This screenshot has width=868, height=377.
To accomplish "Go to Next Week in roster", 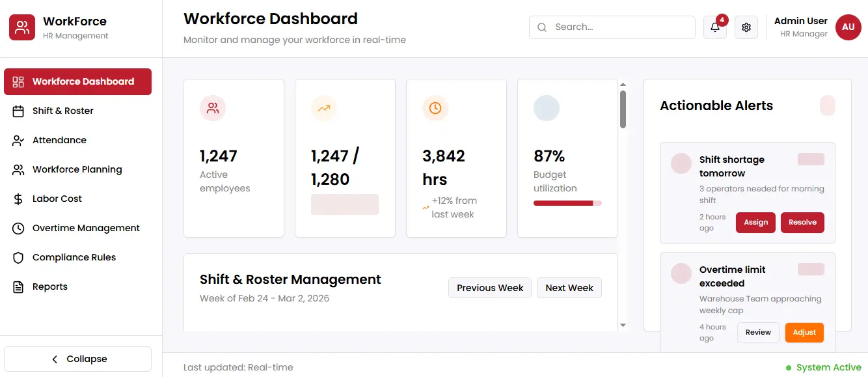I will (569, 288).
